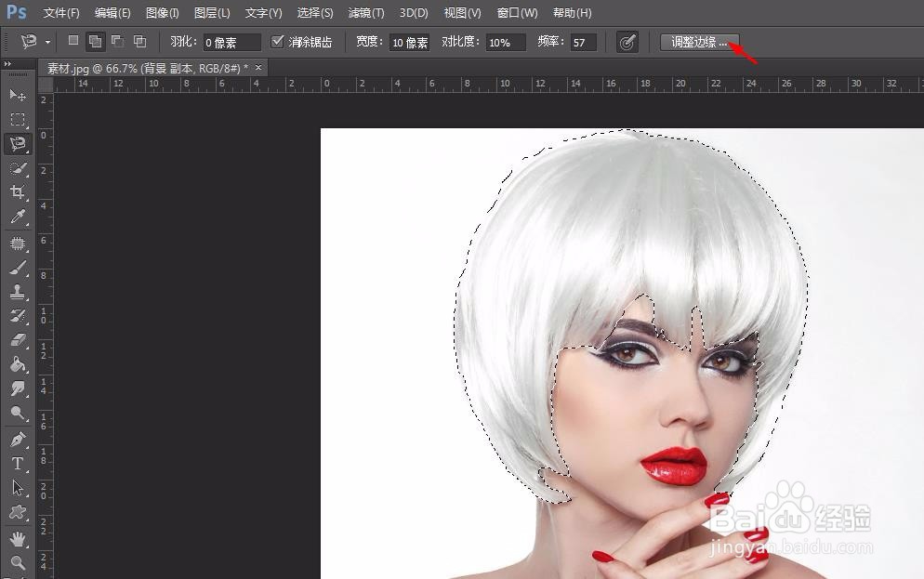This screenshot has width=924, height=579.
Task: Choose New Selection mode
Action: click(x=73, y=41)
